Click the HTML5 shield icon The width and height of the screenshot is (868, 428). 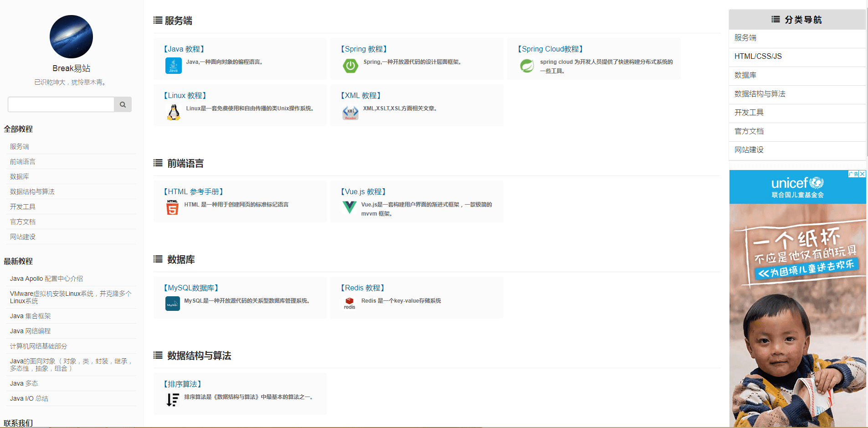(172, 207)
